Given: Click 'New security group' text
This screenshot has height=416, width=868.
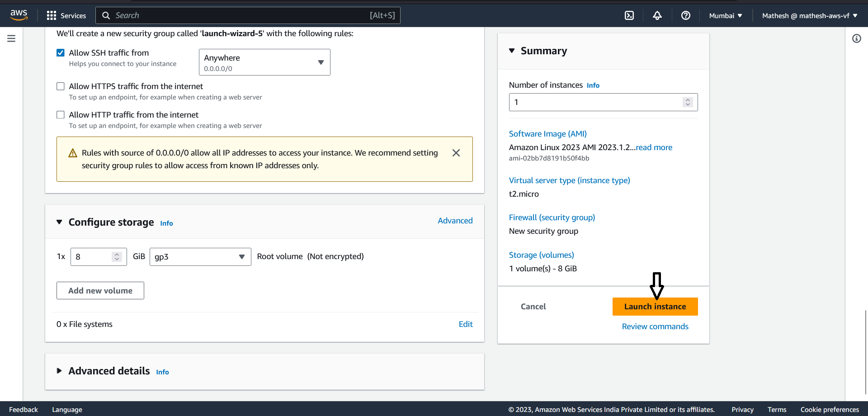Looking at the screenshot, I should point(543,231).
